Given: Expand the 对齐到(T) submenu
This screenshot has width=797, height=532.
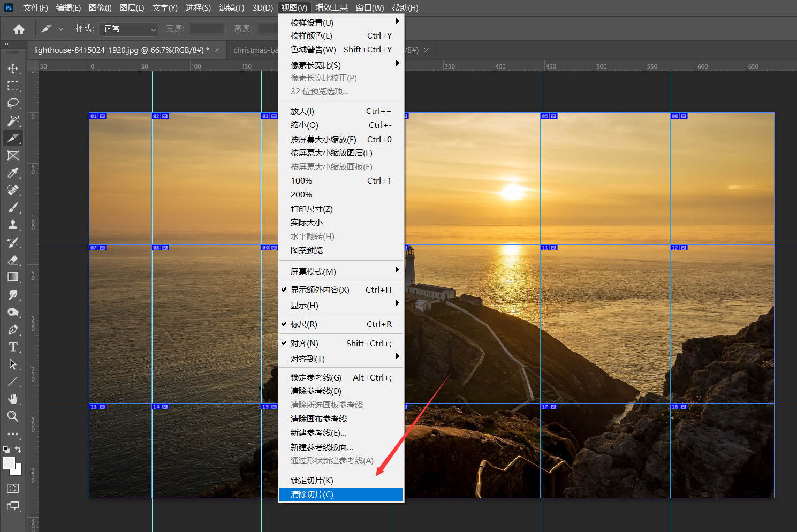Looking at the screenshot, I should 341,359.
